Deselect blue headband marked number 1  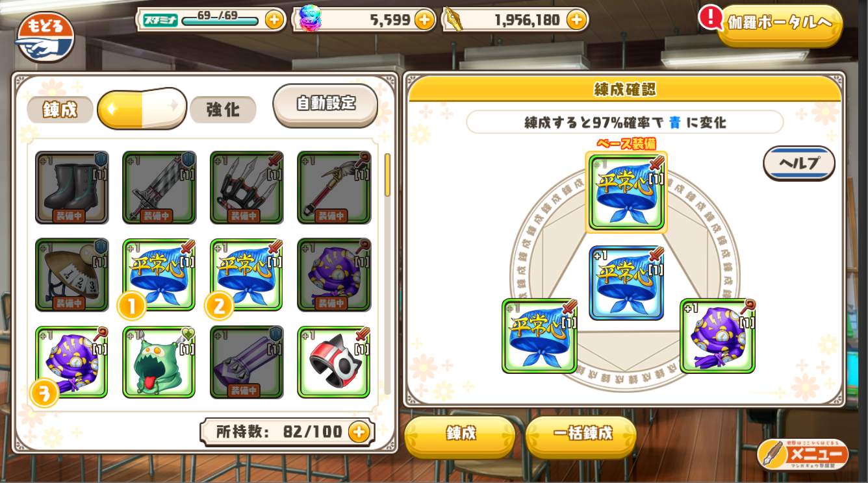tap(159, 275)
